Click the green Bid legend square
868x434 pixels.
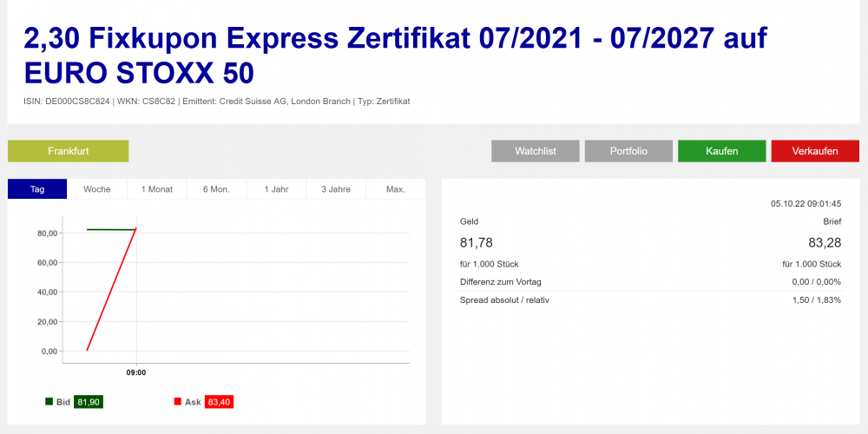49,402
